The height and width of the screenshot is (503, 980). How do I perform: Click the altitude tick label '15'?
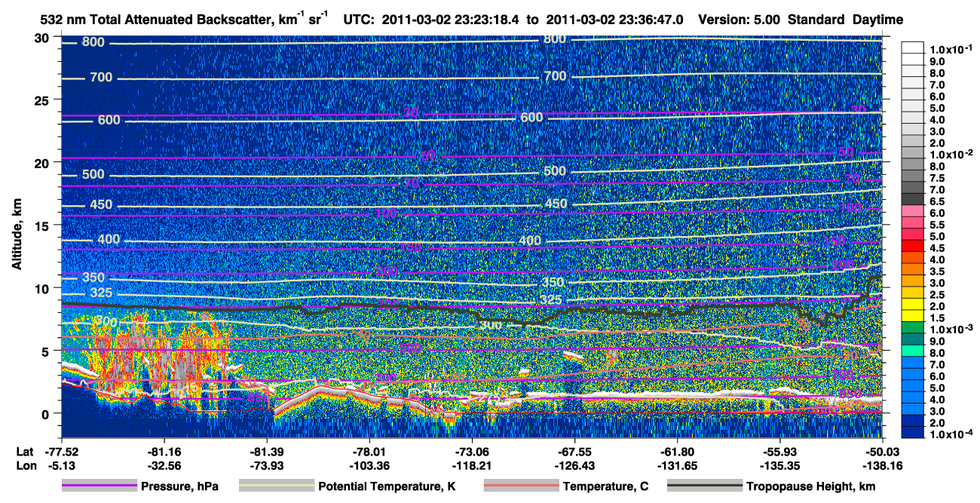coord(43,225)
